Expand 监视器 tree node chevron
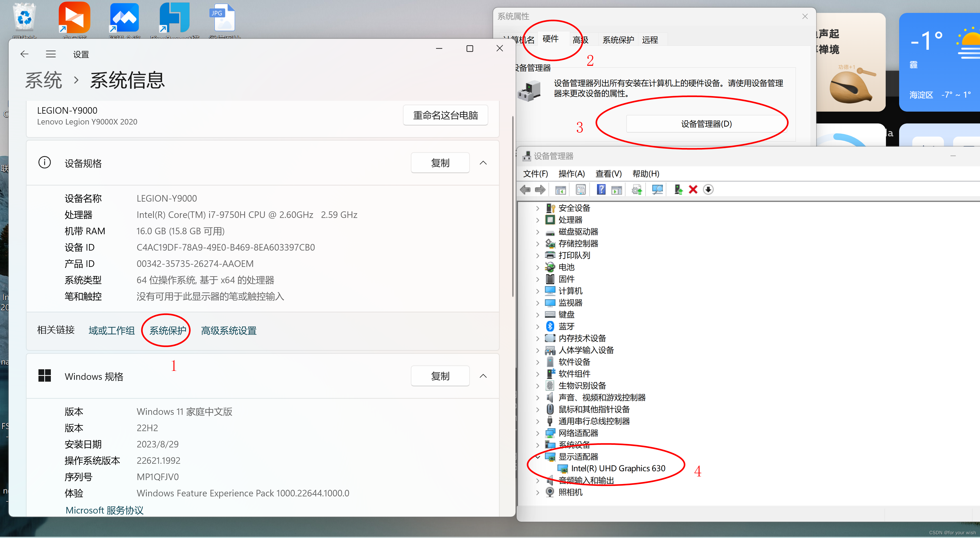 [538, 303]
